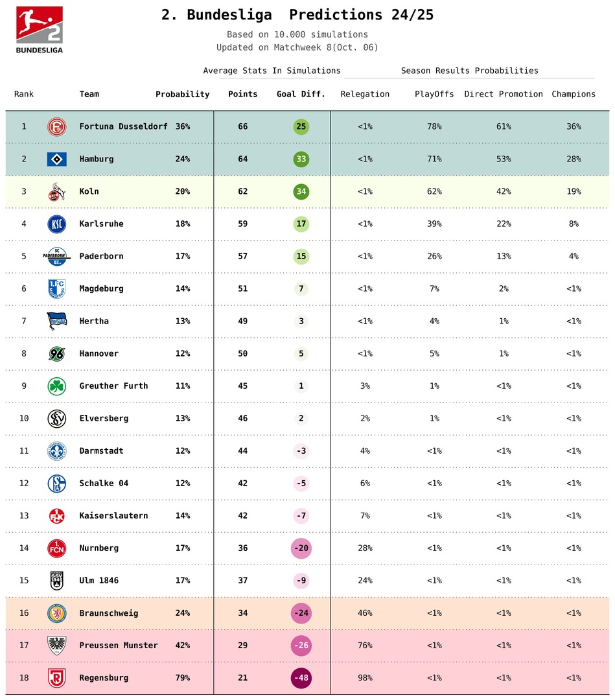Click the Relegation column header
The image size is (615, 700).
[x=365, y=94]
